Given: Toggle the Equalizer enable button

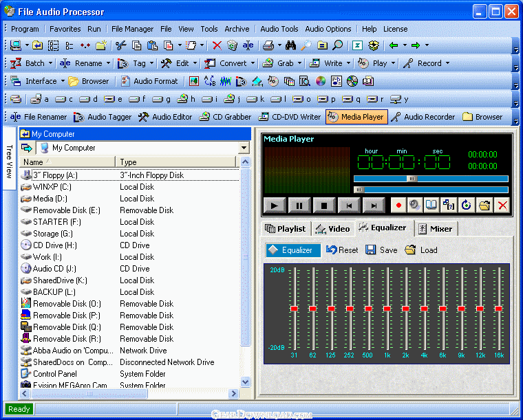Looking at the screenshot, I should click(293, 250).
